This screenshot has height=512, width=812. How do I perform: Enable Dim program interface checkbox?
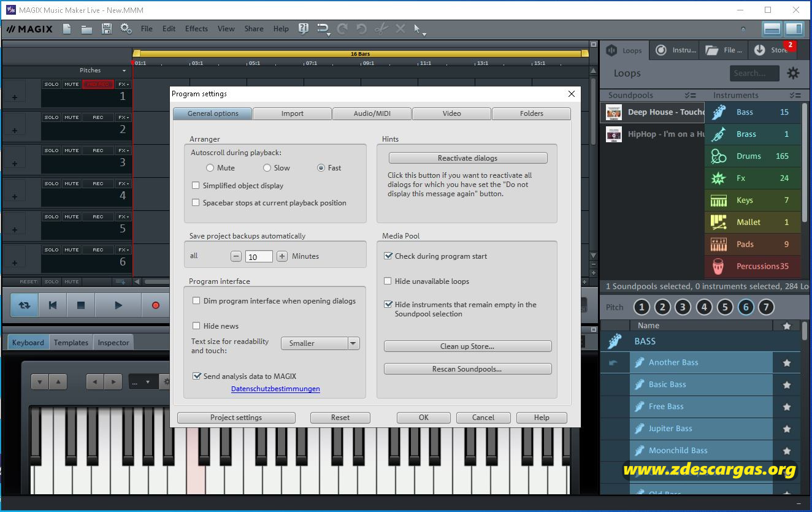[x=196, y=301]
